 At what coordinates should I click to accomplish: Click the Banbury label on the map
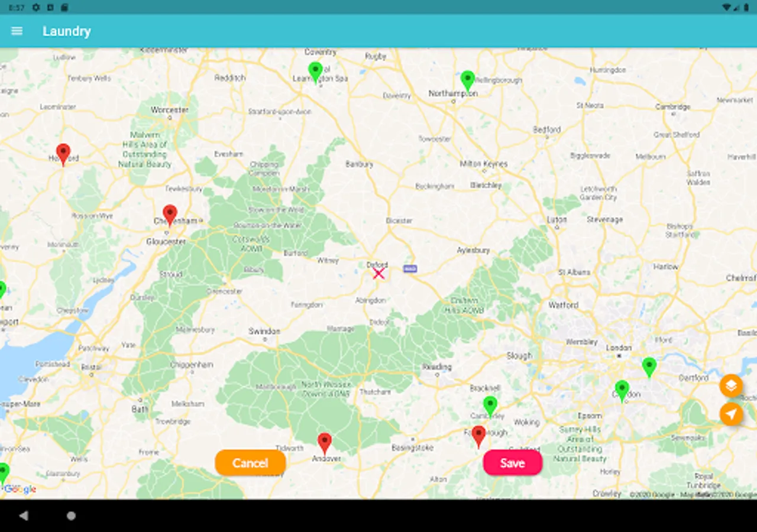coord(359,164)
